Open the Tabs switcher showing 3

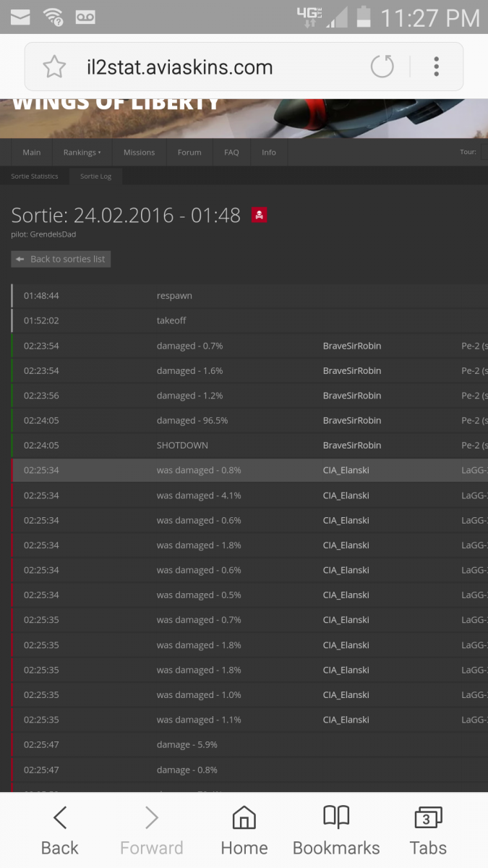point(428,832)
